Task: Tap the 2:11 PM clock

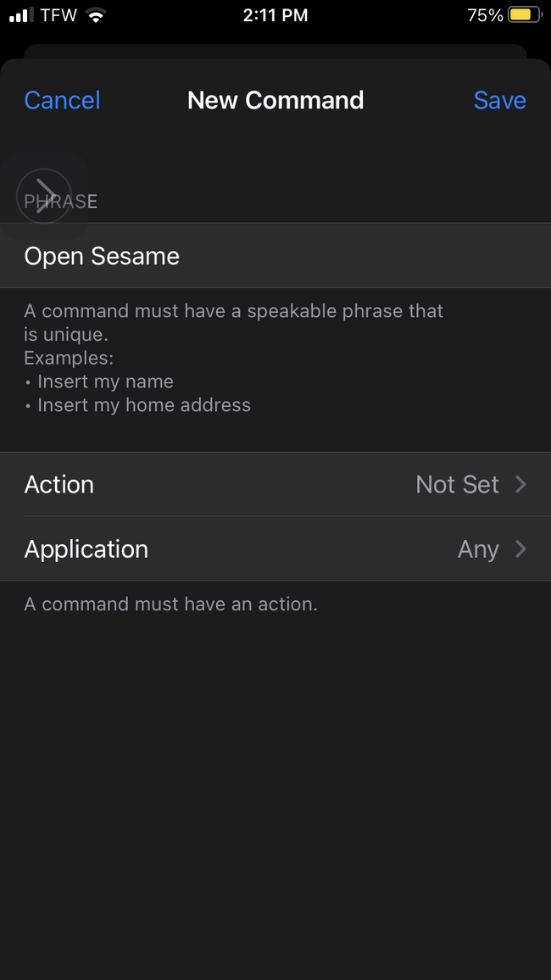Action: click(x=275, y=15)
